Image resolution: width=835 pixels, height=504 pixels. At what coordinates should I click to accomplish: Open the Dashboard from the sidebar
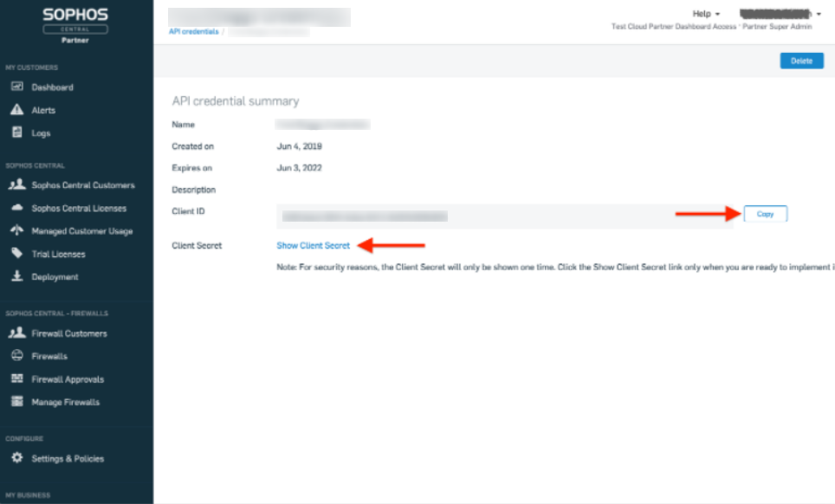pos(50,87)
